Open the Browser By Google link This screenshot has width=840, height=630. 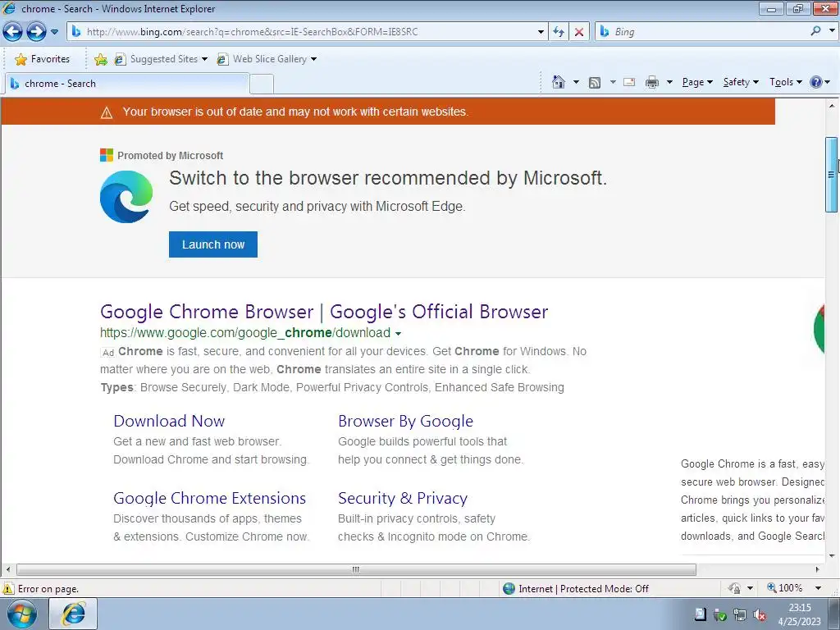[x=405, y=421]
